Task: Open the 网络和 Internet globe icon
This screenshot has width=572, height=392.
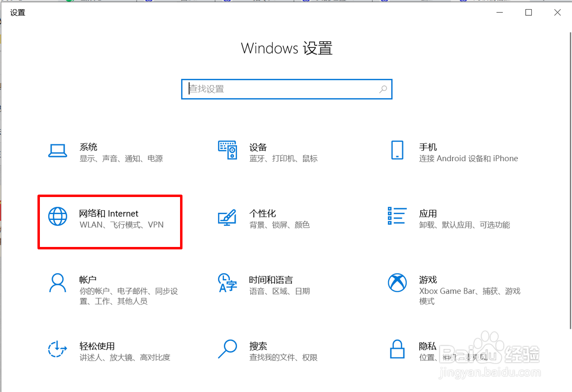Action: click(58, 216)
